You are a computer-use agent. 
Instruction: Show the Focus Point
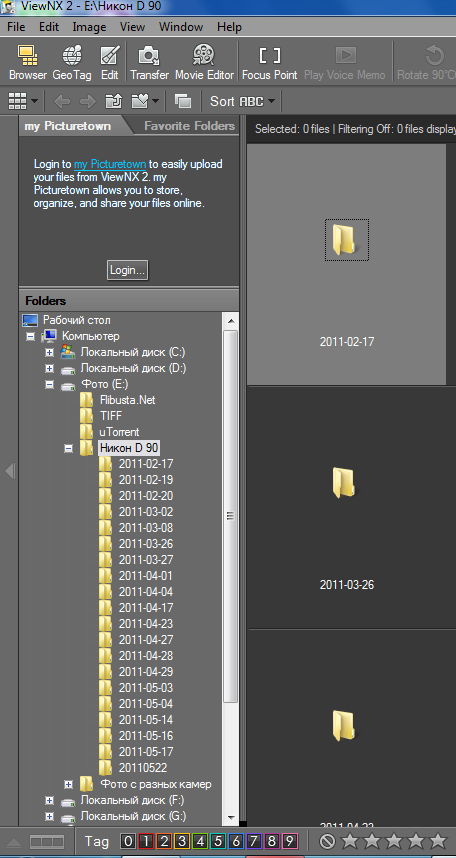click(270, 63)
